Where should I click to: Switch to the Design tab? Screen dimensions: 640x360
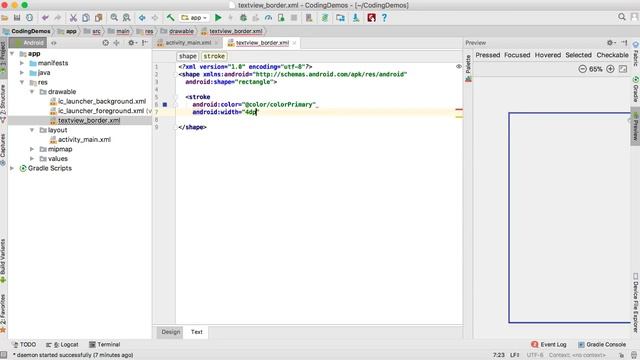(x=171, y=332)
